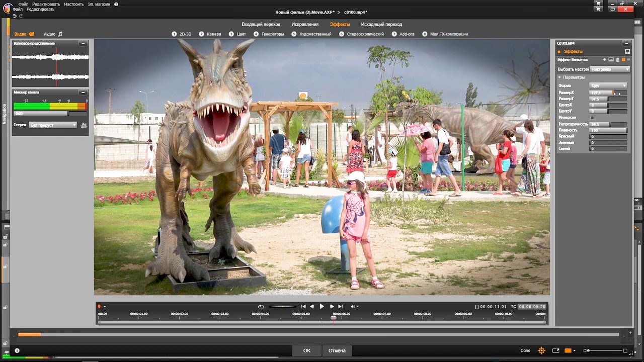Image resolution: width=644 pixels, height=362 pixels.
Task: Click the Solo sun icon
Action: [x=541, y=350]
